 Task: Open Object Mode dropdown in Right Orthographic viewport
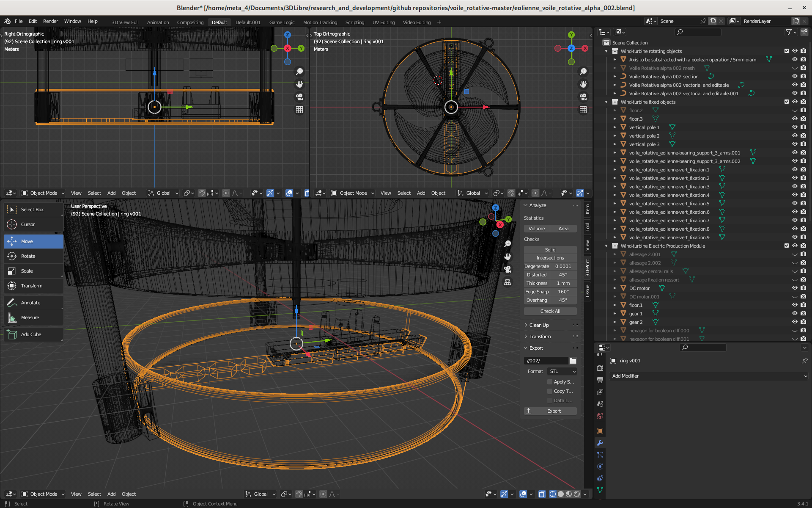43,193
